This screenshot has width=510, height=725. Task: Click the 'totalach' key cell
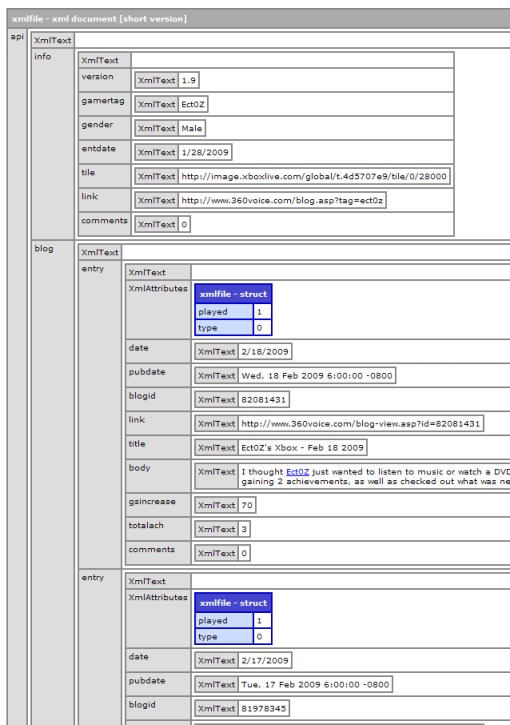[158, 529]
